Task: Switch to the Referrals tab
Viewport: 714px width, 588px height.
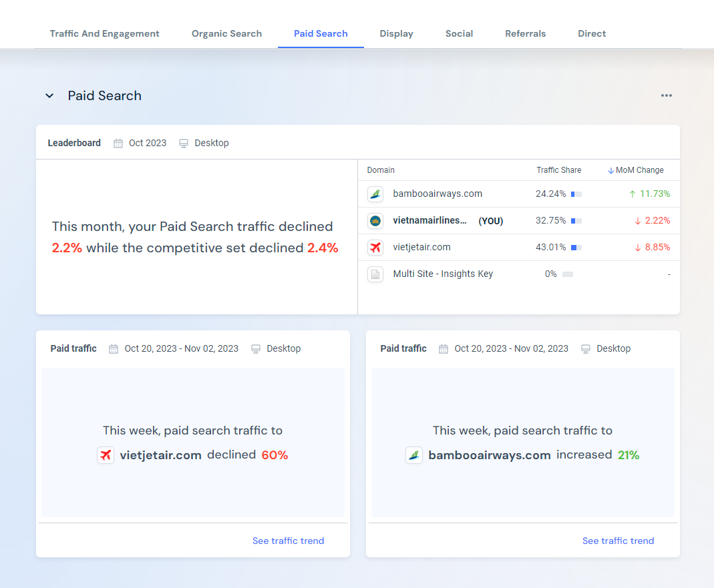Action: coord(525,33)
